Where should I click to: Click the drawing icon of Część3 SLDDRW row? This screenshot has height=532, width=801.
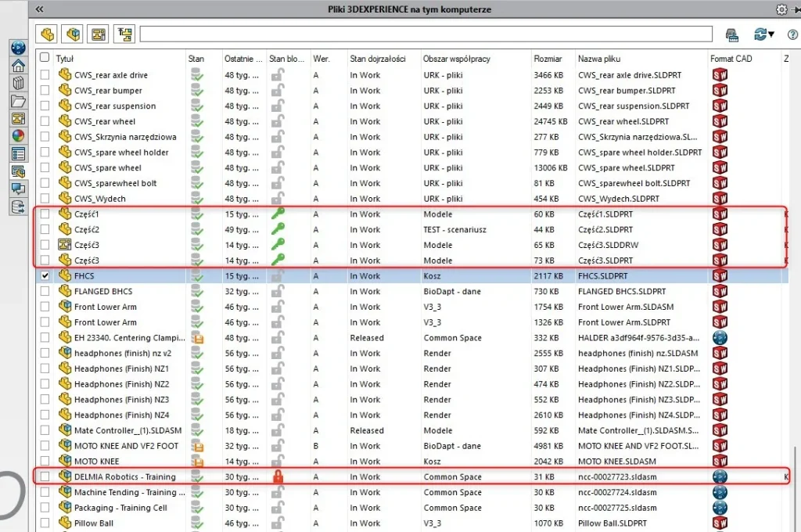tap(65, 244)
